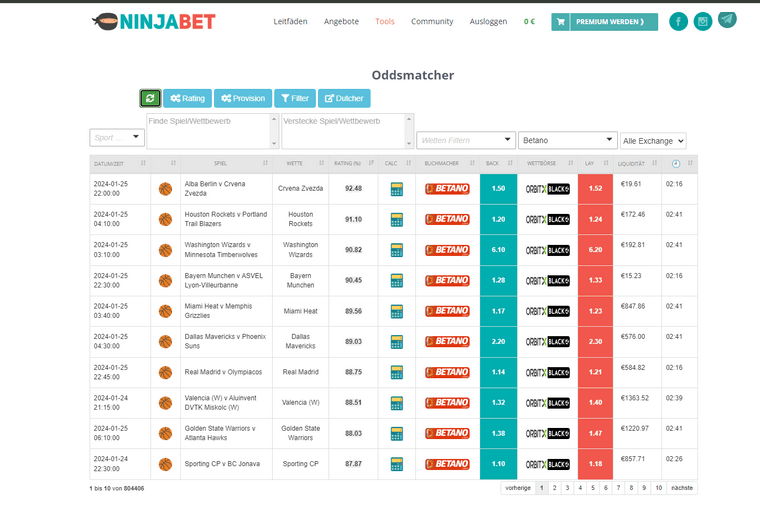Open calculator for Sporting CP row

click(396, 464)
